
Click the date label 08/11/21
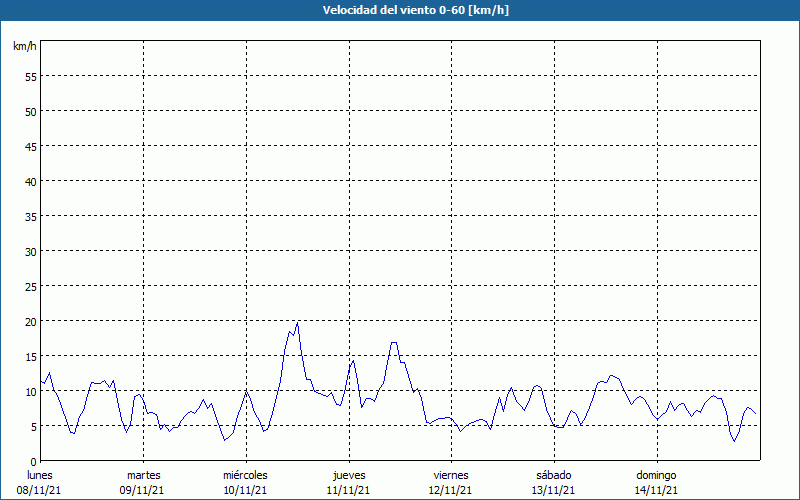[x=39, y=490]
